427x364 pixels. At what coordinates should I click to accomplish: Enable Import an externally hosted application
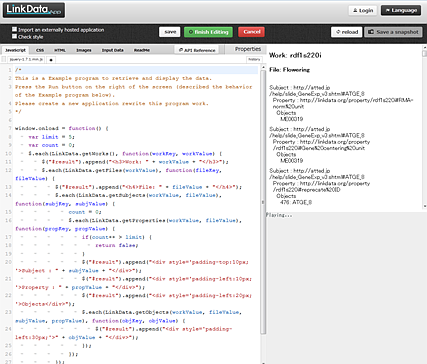[14, 29]
